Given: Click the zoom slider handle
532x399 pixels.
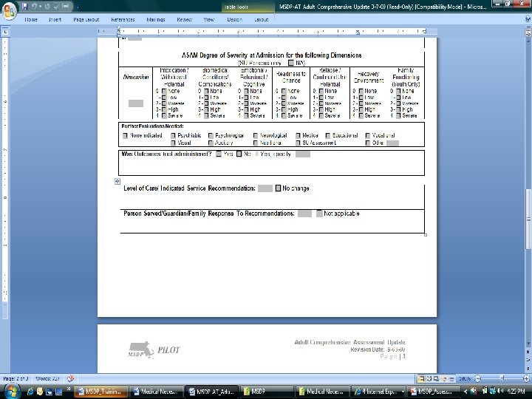Looking at the screenshot, I should coord(502,378).
